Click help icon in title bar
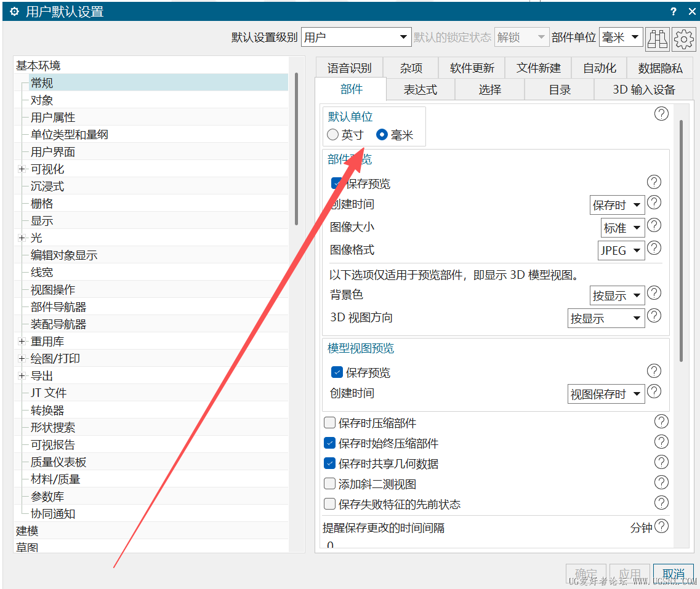Screen dimensions: 700x589 coord(674,11)
